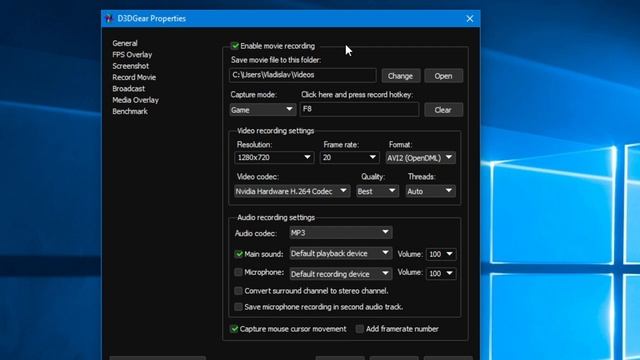Open the Default recording device dropdown

point(340,273)
